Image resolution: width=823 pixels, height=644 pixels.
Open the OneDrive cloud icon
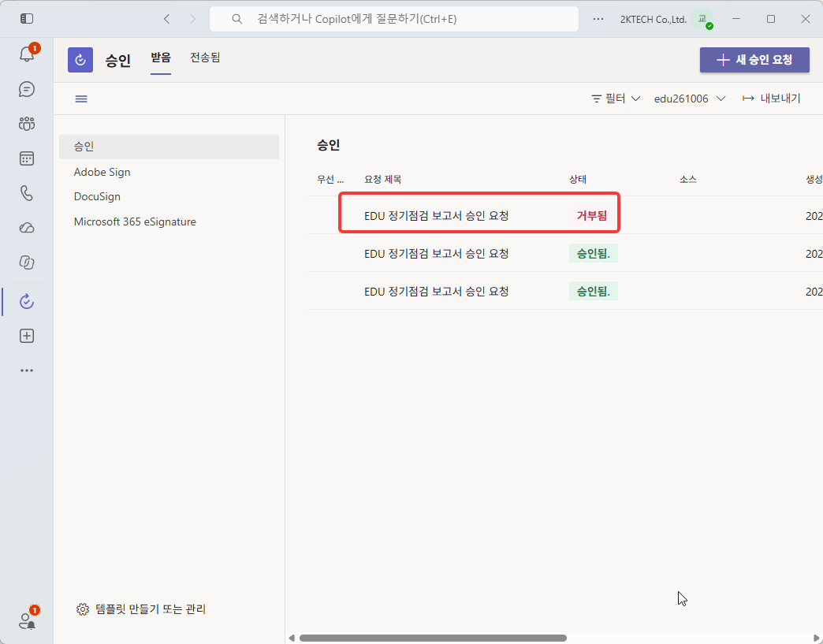tap(27, 228)
